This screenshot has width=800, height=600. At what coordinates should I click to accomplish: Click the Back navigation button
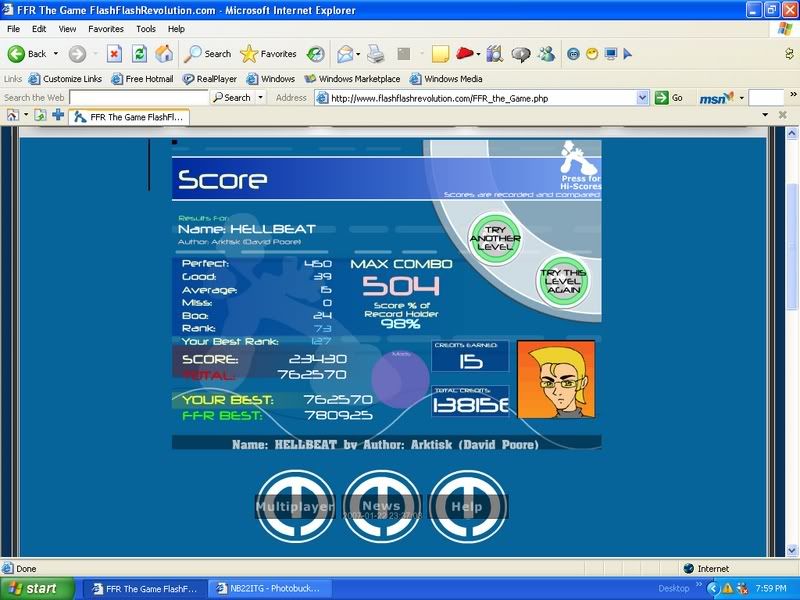[28, 54]
